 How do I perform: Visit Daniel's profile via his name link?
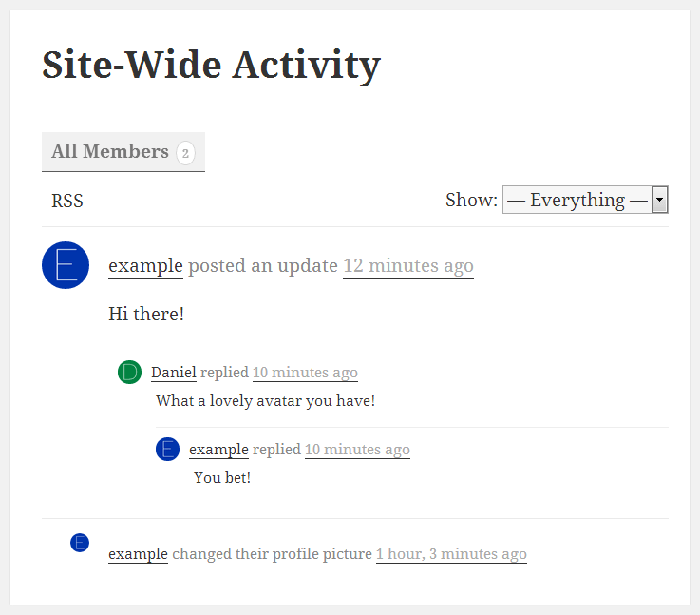tap(173, 373)
